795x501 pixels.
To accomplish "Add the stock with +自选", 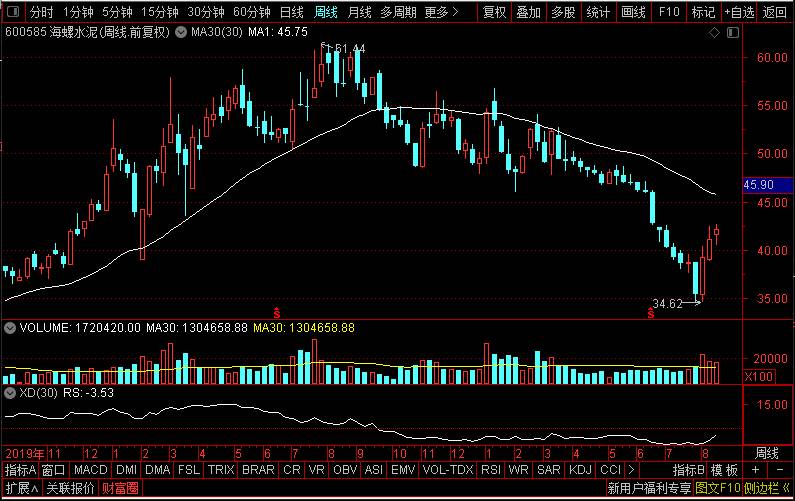I will coord(739,12).
